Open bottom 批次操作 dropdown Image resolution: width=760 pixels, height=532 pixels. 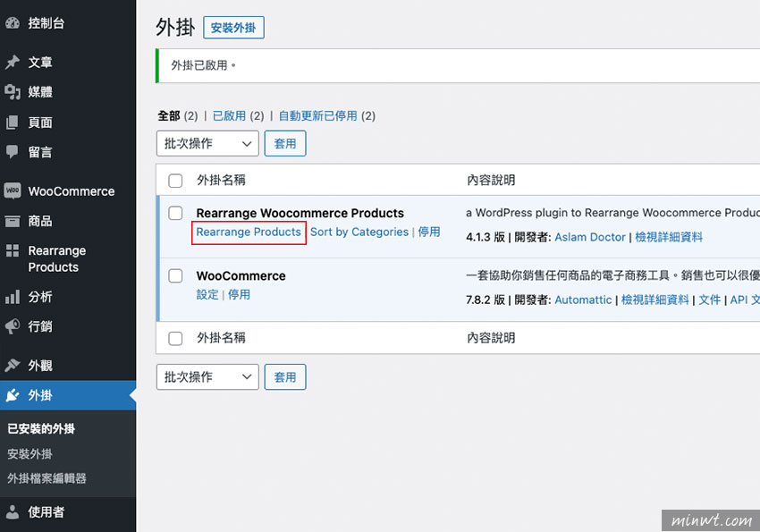(x=207, y=377)
